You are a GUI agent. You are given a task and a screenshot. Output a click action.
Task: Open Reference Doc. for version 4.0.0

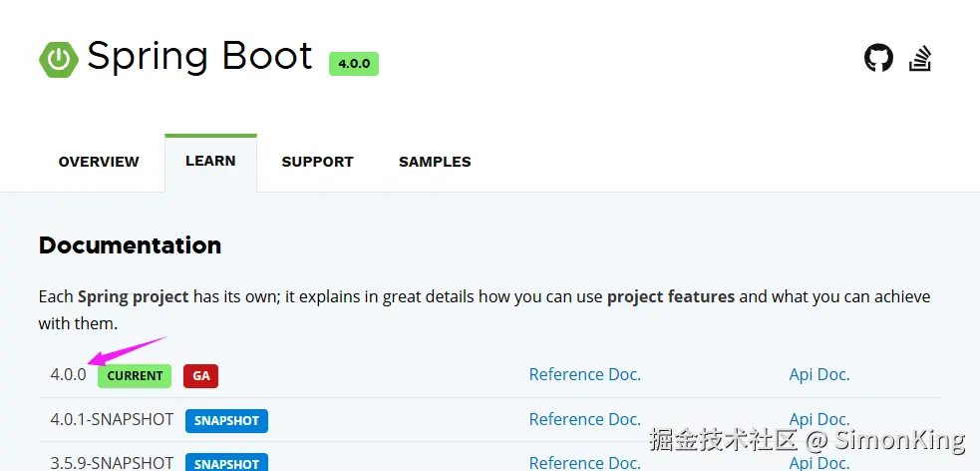coord(584,375)
